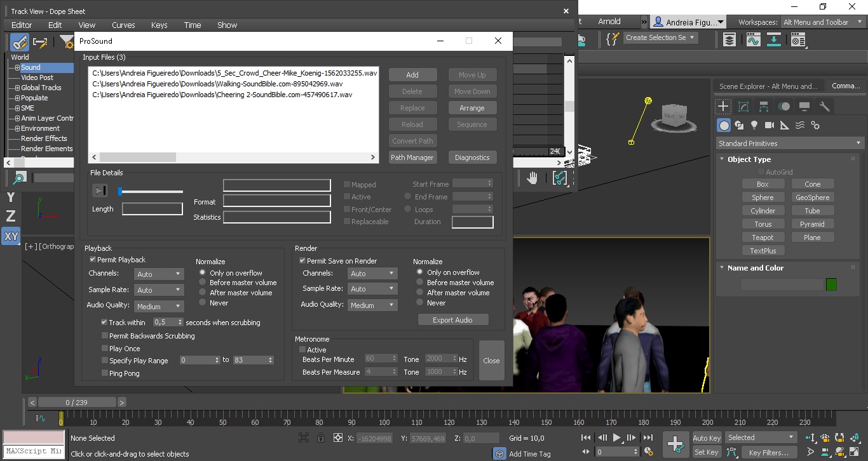Open the Editor menu in Track View
Image resolution: width=868 pixels, height=461 pixels.
click(22, 25)
